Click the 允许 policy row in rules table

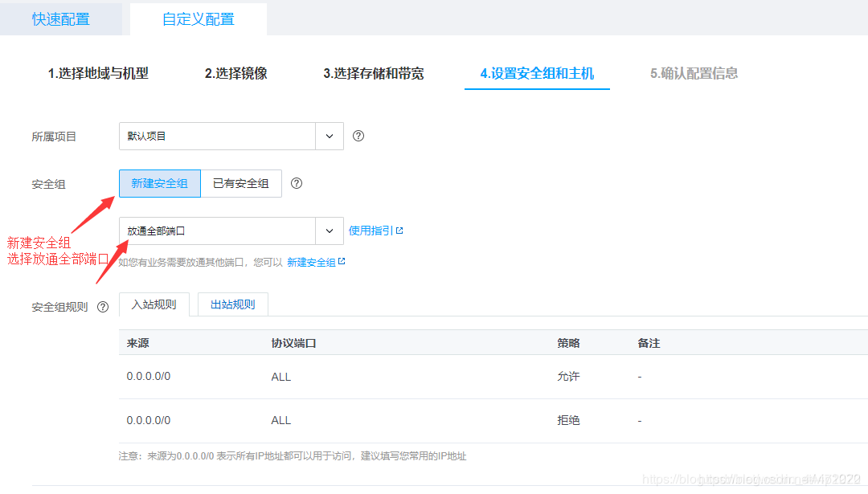click(x=568, y=377)
